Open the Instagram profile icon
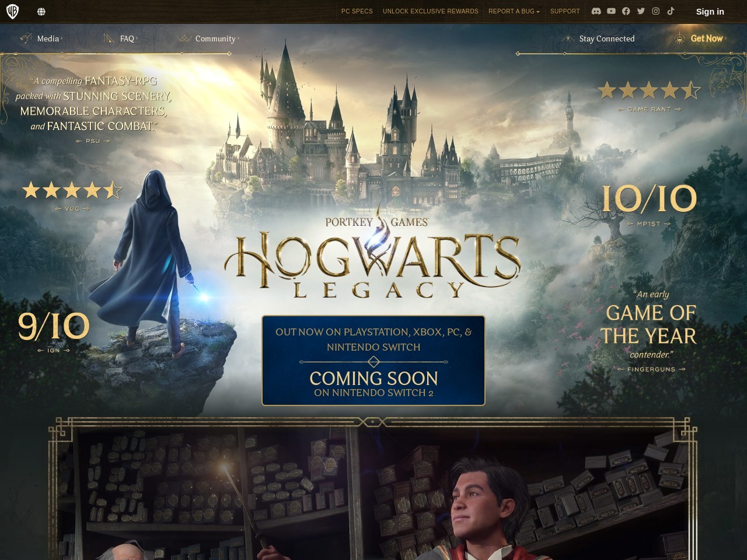This screenshot has width=747, height=560. coord(656,11)
